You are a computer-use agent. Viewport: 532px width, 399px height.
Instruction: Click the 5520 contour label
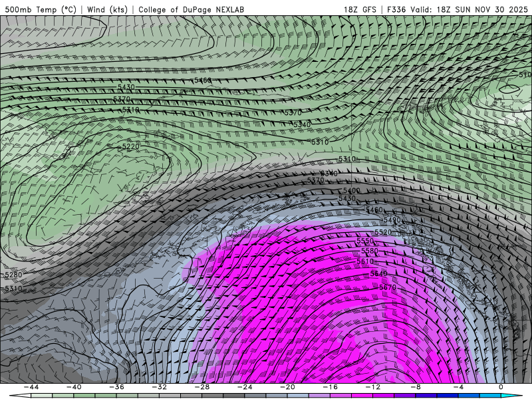point(383,232)
